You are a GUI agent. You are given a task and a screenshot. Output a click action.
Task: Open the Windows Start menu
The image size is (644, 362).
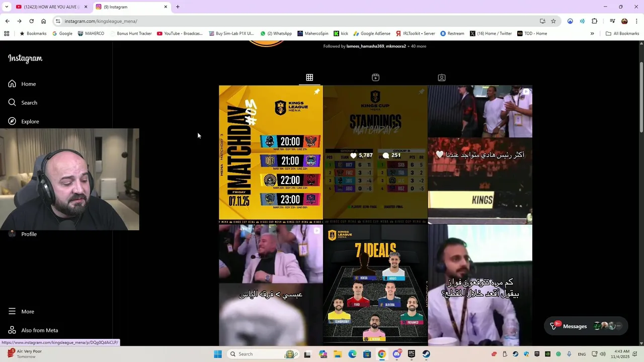(x=218, y=354)
